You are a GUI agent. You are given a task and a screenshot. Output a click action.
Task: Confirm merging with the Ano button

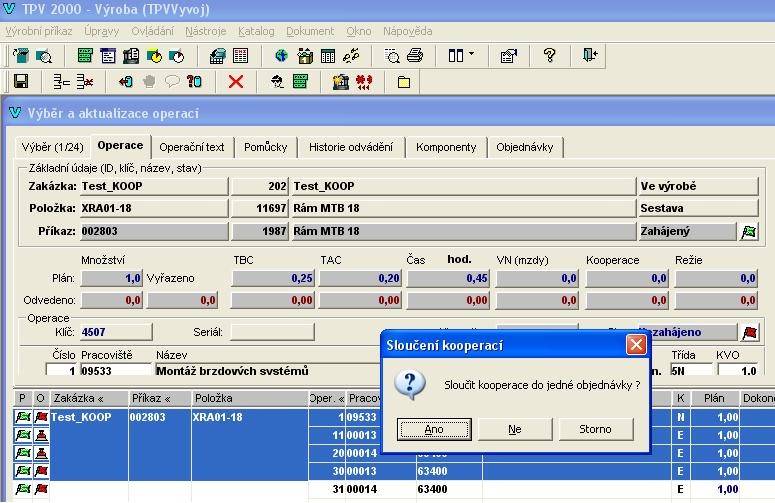click(434, 429)
